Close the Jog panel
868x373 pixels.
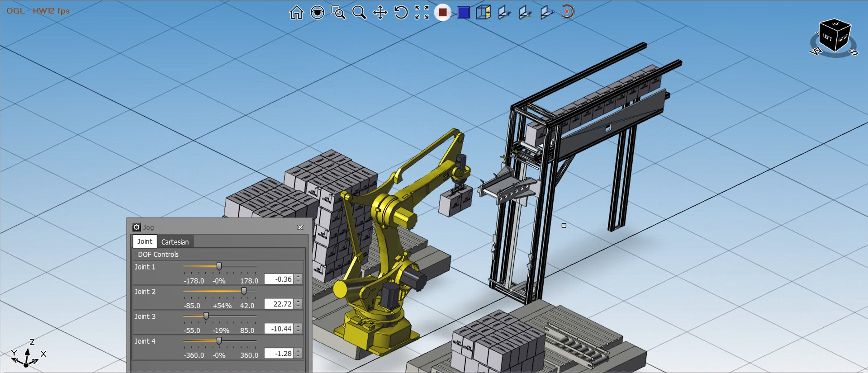click(300, 227)
